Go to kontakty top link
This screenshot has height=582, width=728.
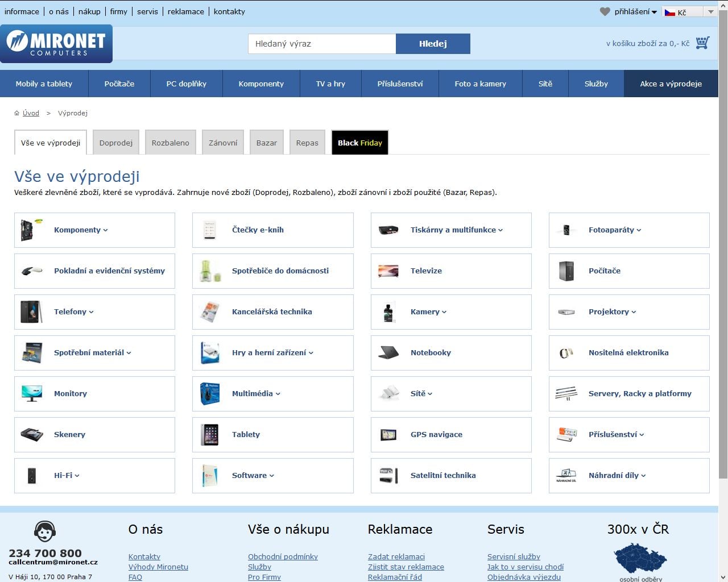(x=229, y=11)
